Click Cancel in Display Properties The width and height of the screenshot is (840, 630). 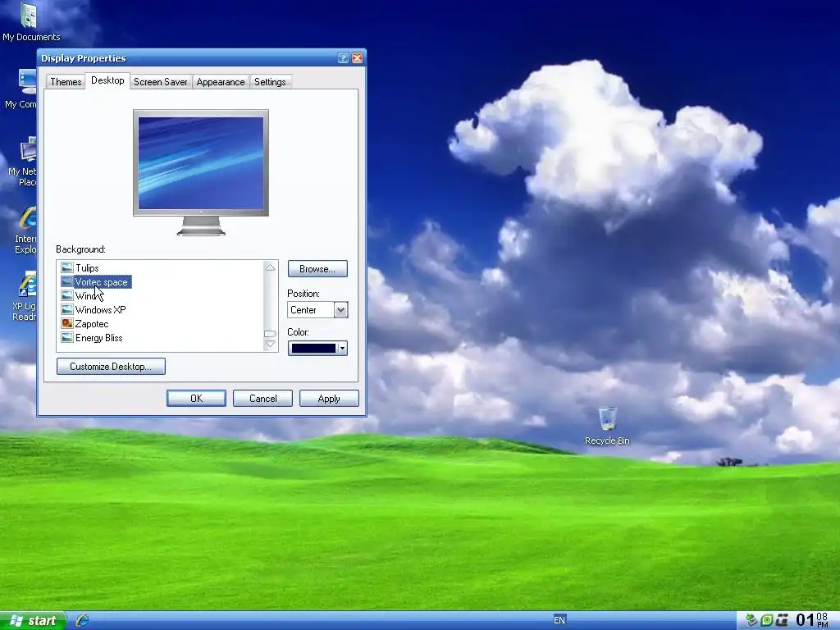pyautogui.click(x=262, y=399)
